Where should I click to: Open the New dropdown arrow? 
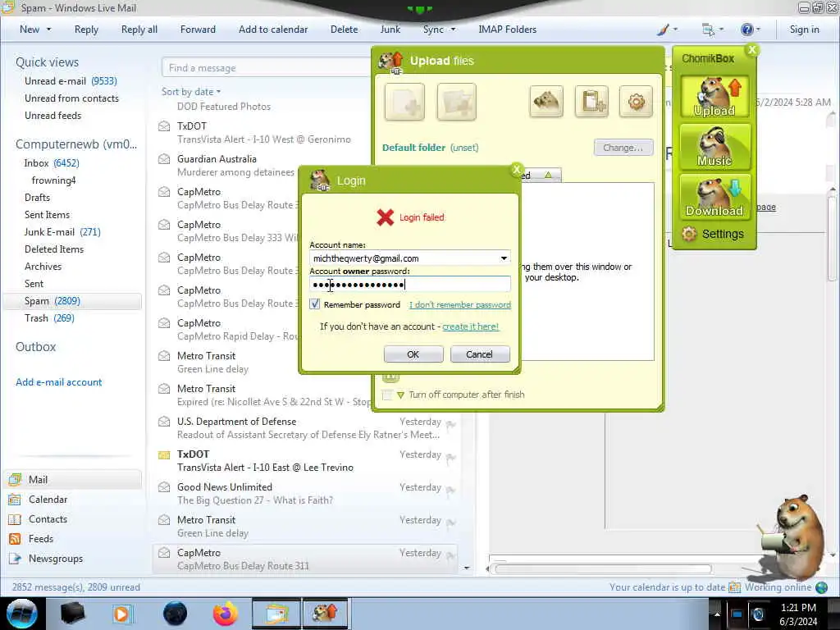tap(48, 30)
